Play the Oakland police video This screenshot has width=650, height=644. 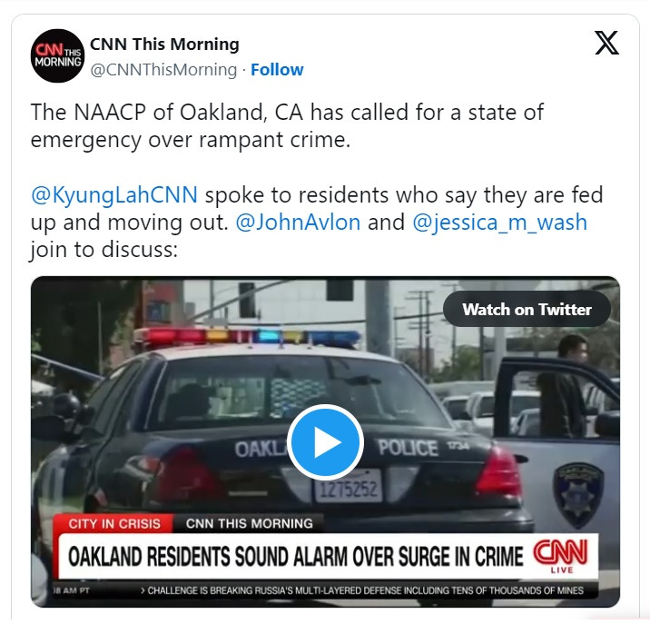(325, 442)
